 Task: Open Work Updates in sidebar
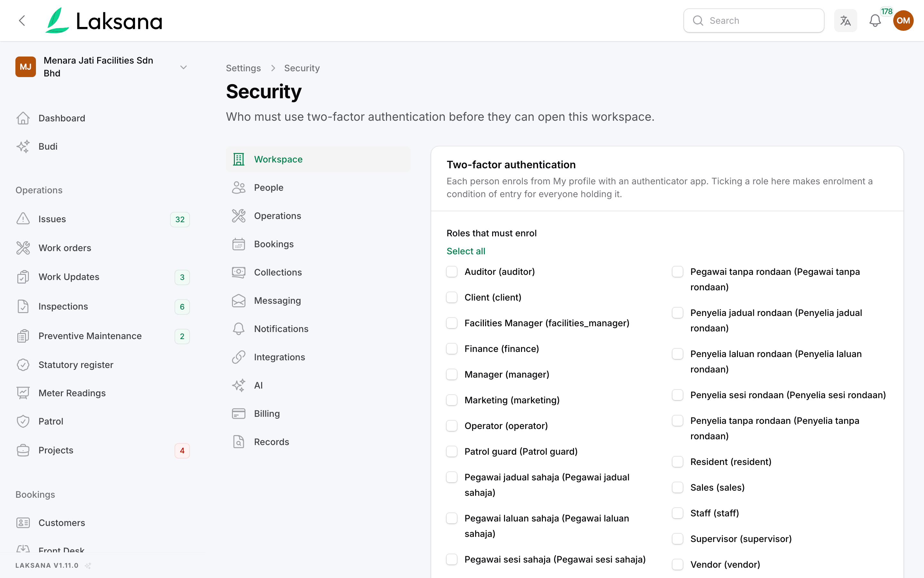[102, 277]
